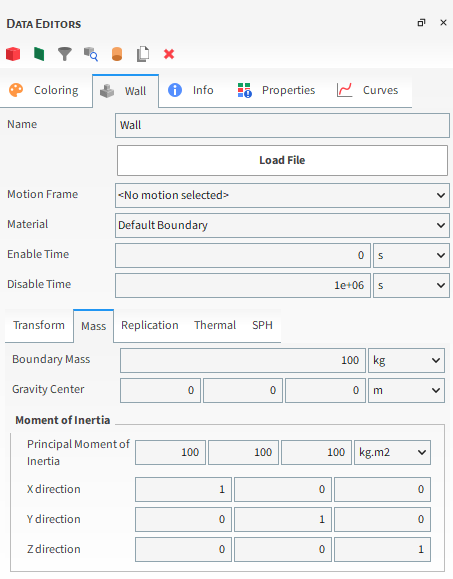Click the red X delete icon

coord(169,54)
